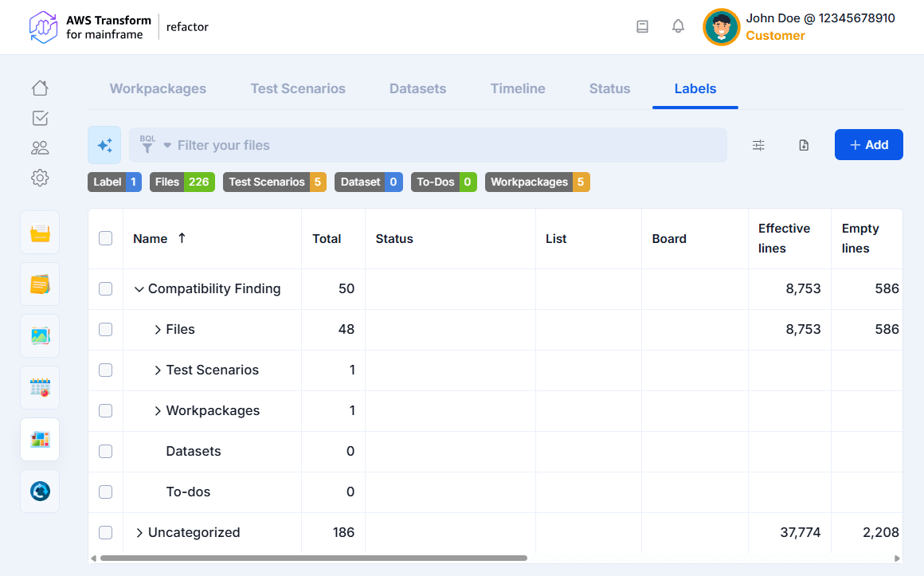This screenshot has height=576, width=924.
Task: Open the home icon in sidebar
Action: pyautogui.click(x=40, y=88)
